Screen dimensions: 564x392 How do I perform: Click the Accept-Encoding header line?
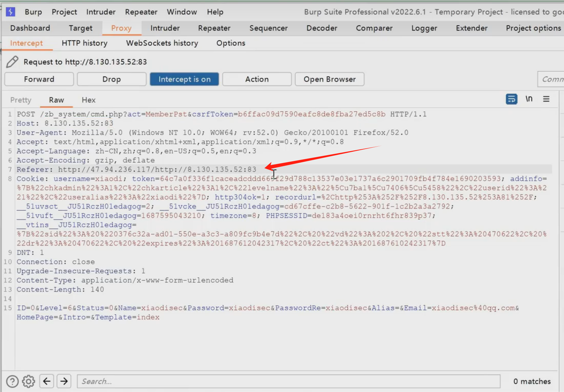(x=86, y=160)
